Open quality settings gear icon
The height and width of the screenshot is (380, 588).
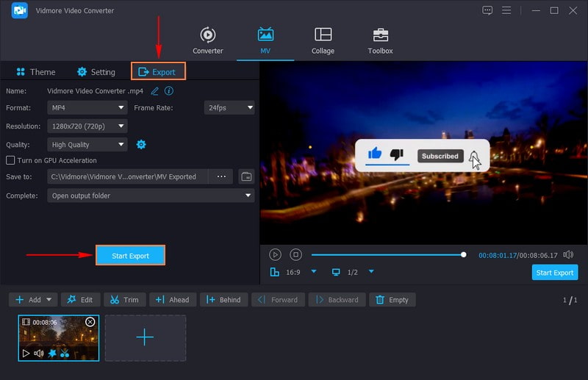click(x=141, y=145)
